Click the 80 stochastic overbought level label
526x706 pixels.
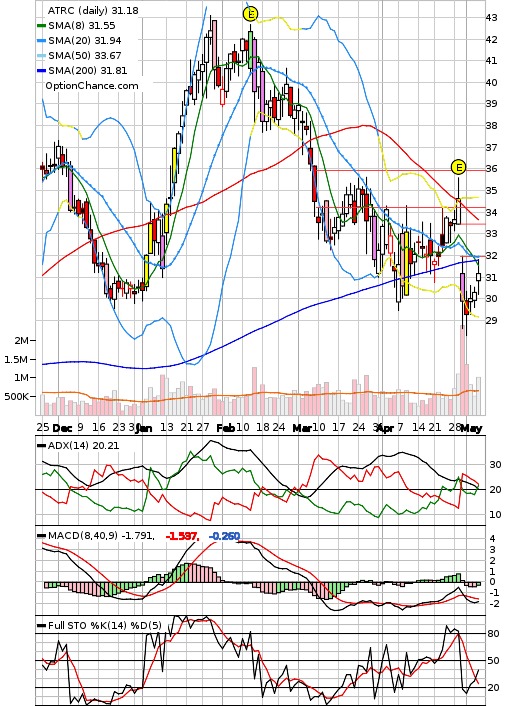[x=493, y=634]
